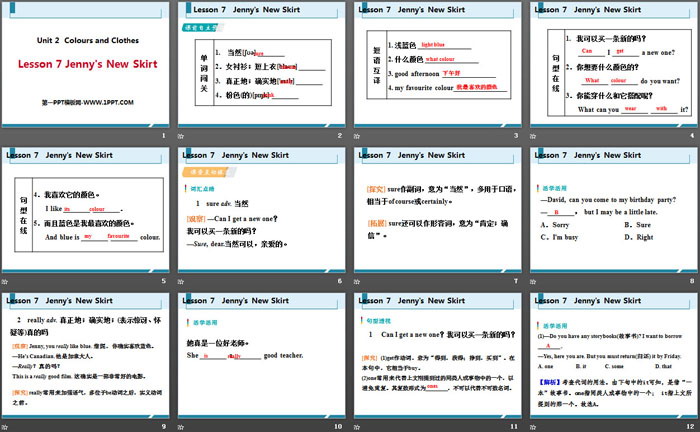Select the Unit 2 Colours and Clothes title slide
Viewport: 700px width, 432px height.
tap(86, 65)
